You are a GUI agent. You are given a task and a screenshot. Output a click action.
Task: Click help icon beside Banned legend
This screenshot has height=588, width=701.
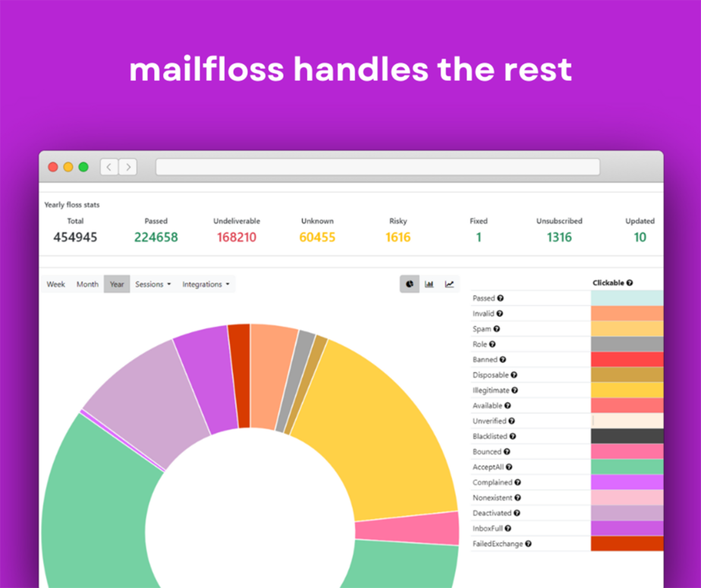click(x=502, y=360)
